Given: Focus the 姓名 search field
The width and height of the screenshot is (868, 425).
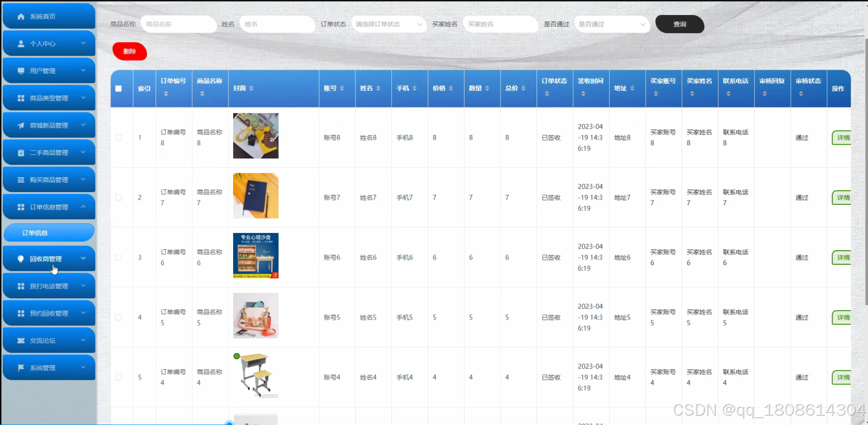Looking at the screenshot, I should point(277,24).
